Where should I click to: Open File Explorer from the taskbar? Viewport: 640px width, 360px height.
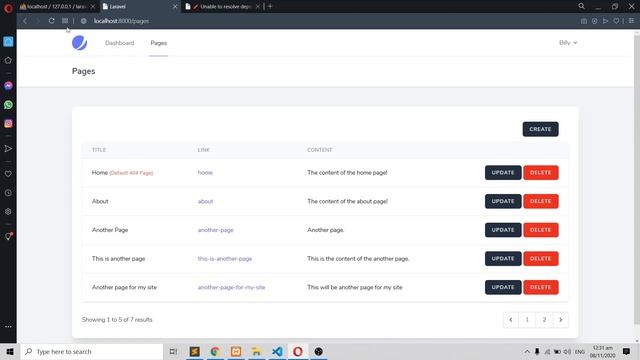(x=256, y=351)
